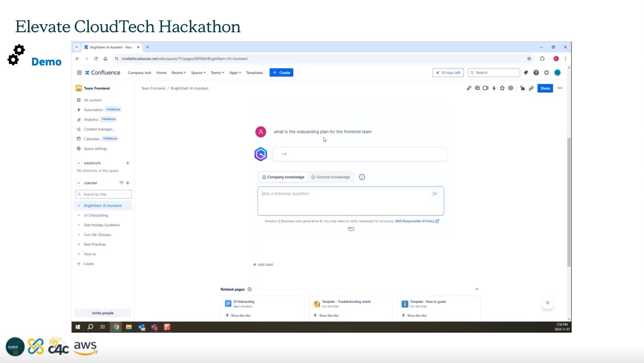
Task: Open the page comments icon
Action: (x=477, y=88)
